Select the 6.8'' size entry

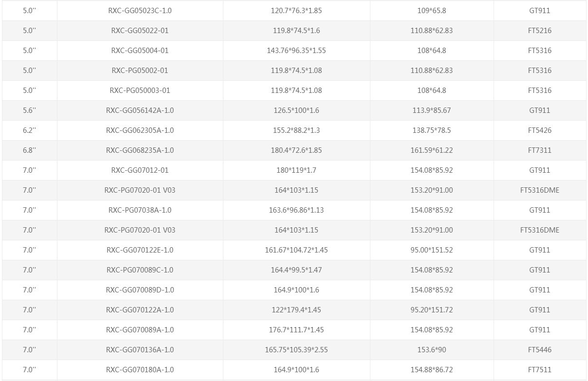pyautogui.click(x=29, y=150)
